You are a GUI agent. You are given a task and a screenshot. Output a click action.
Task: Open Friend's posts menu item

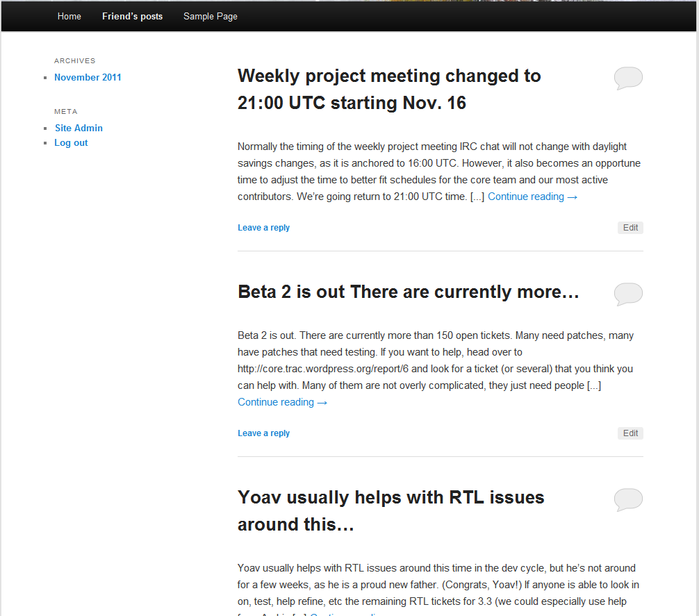[133, 17]
